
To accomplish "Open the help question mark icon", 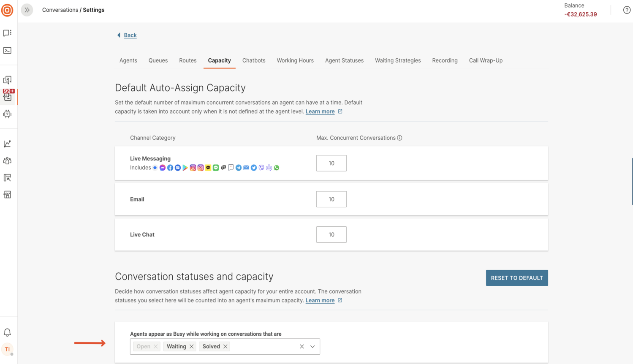I will 627,10.
